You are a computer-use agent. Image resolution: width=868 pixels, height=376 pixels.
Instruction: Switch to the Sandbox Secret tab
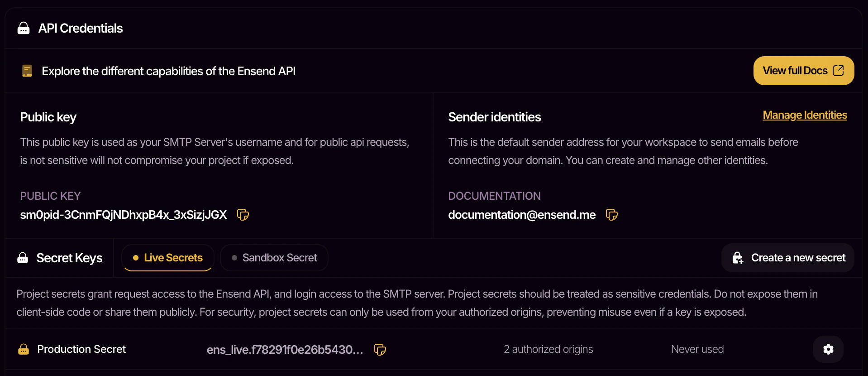pyautogui.click(x=274, y=258)
